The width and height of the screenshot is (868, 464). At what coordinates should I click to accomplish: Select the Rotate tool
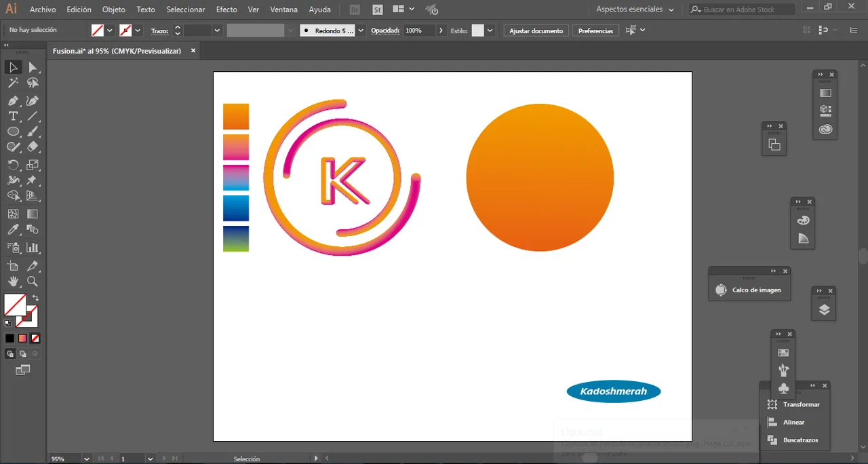click(13, 165)
